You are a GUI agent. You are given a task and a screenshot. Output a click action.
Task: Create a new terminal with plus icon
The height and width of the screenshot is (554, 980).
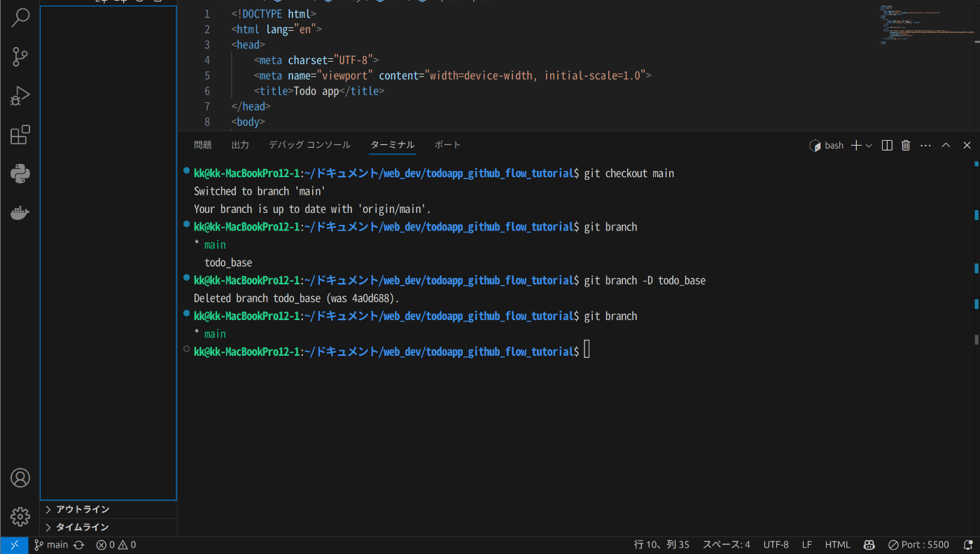pos(856,146)
